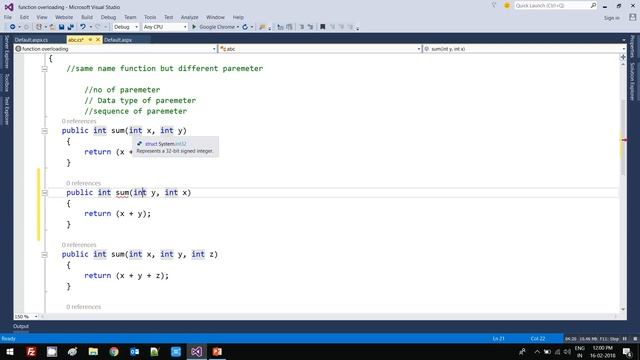Open the sum(int y, int x) member dropdown
The height and width of the screenshot is (360, 640).
click(x=524, y=49)
